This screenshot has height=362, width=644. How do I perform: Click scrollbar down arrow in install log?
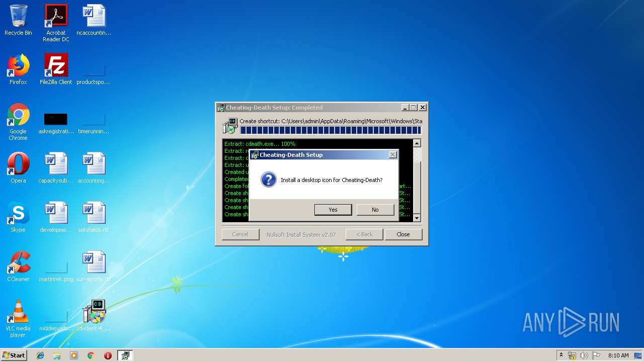pyautogui.click(x=417, y=218)
